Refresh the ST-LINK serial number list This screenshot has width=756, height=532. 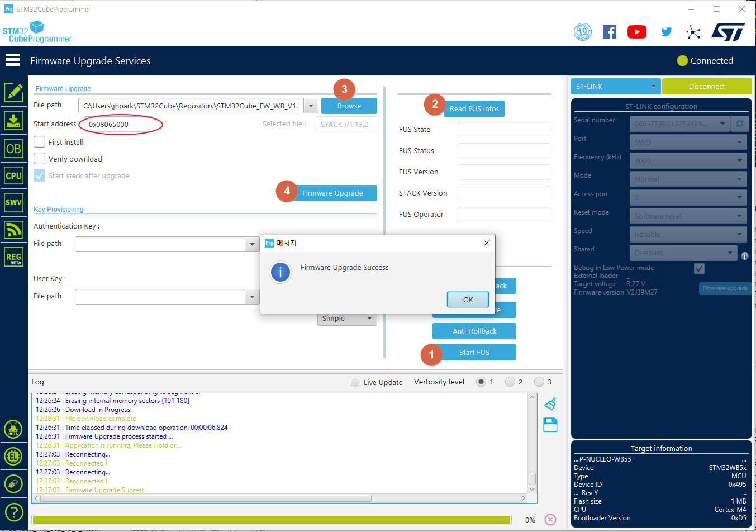[740, 123]
